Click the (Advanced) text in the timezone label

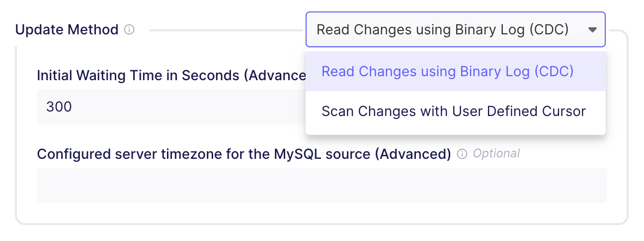(x=412, y=154)
